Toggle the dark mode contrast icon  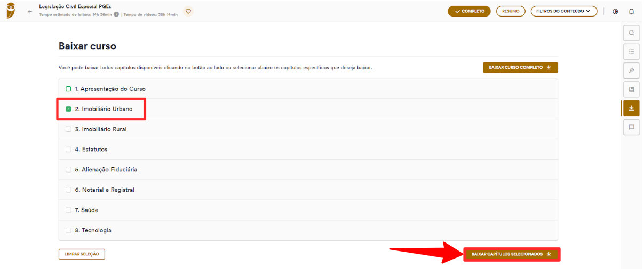[615, 11]
